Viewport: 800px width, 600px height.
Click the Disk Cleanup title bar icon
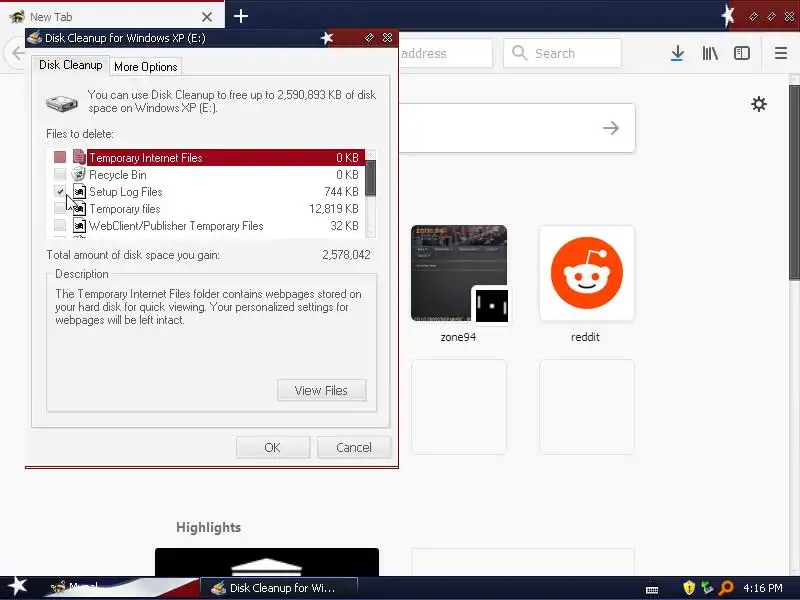coord(34,38)
